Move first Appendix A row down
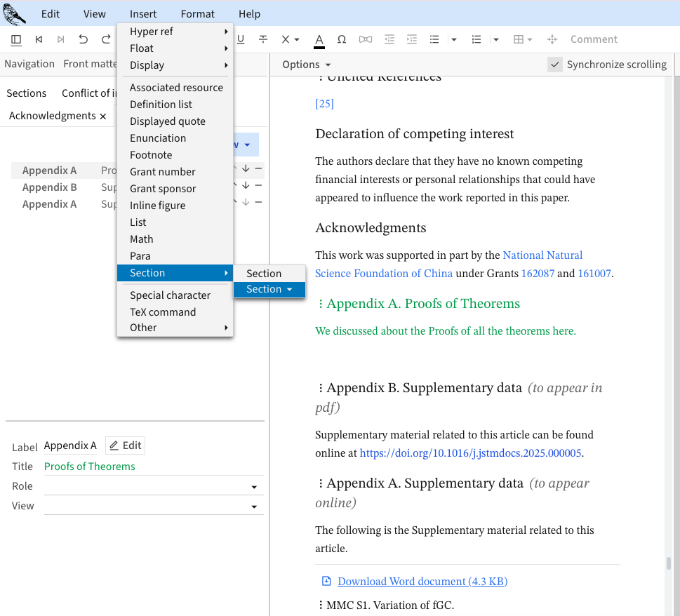The width and height of the screenshot is (680, 616). pyautogui.click(x=246, y=168)
